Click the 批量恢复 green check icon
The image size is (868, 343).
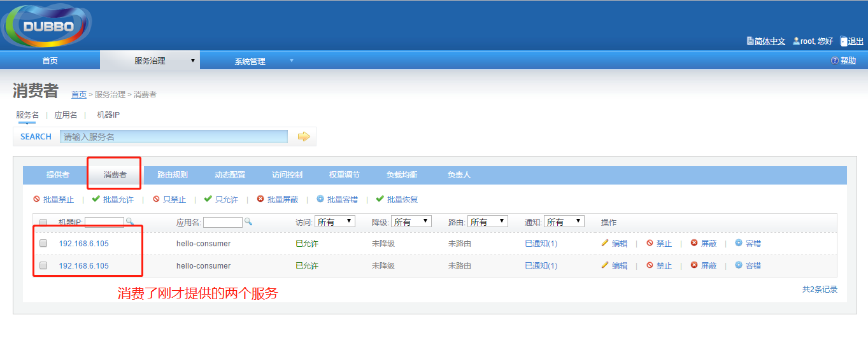click(x=380, y=199)
